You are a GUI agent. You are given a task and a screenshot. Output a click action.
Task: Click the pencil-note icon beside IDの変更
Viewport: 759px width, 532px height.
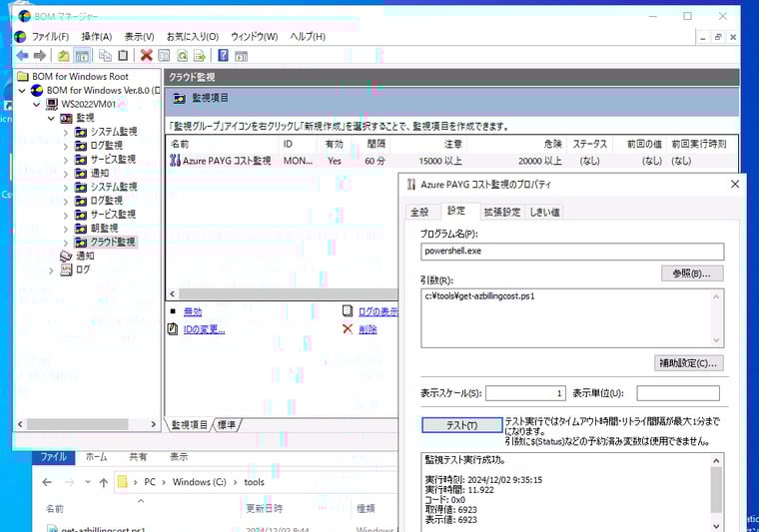click(173, 329)
